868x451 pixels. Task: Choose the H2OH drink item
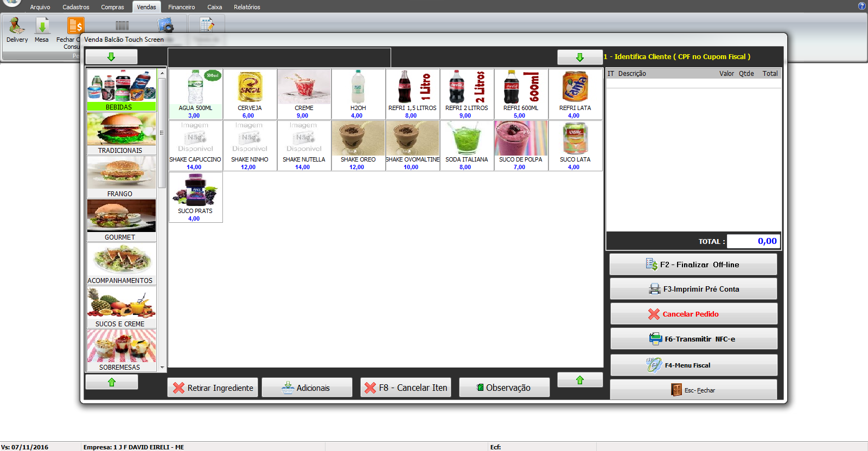(x=358, y=94)
